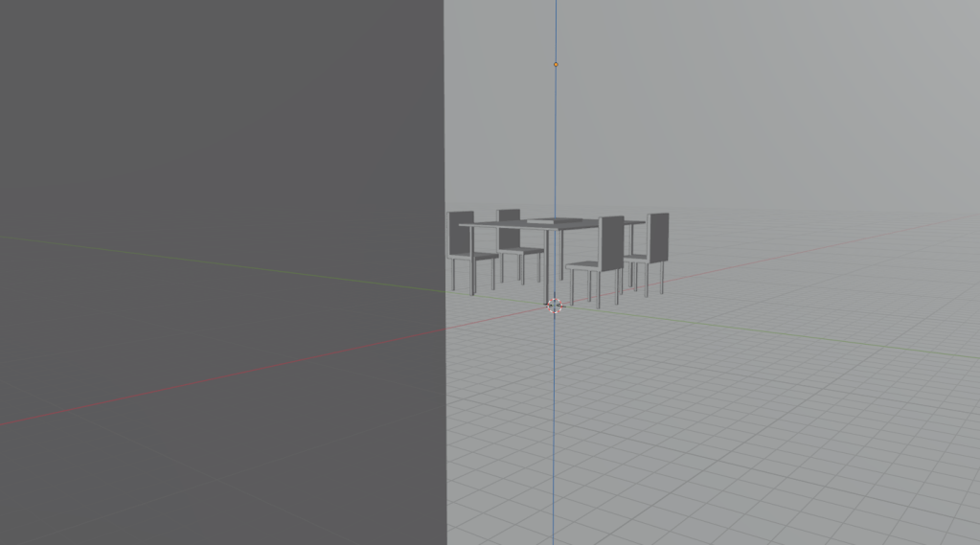
Task: Click the 3D cursor at the world origin
Action: coord(554,306)
